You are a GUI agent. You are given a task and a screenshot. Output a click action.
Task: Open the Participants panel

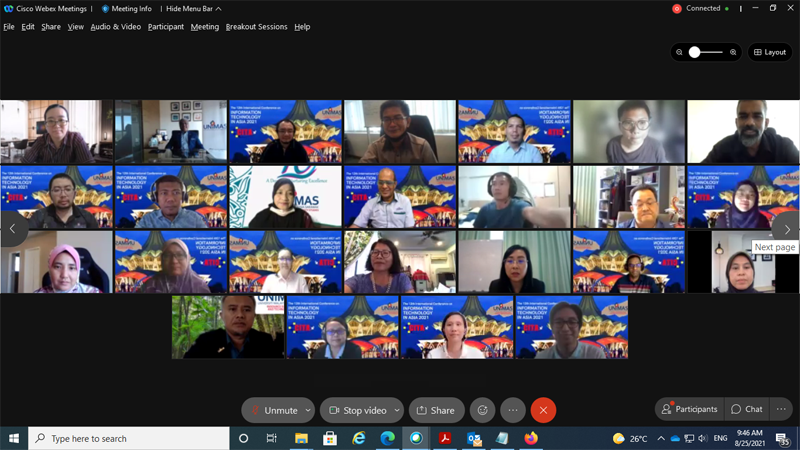(x=688, y=409)
